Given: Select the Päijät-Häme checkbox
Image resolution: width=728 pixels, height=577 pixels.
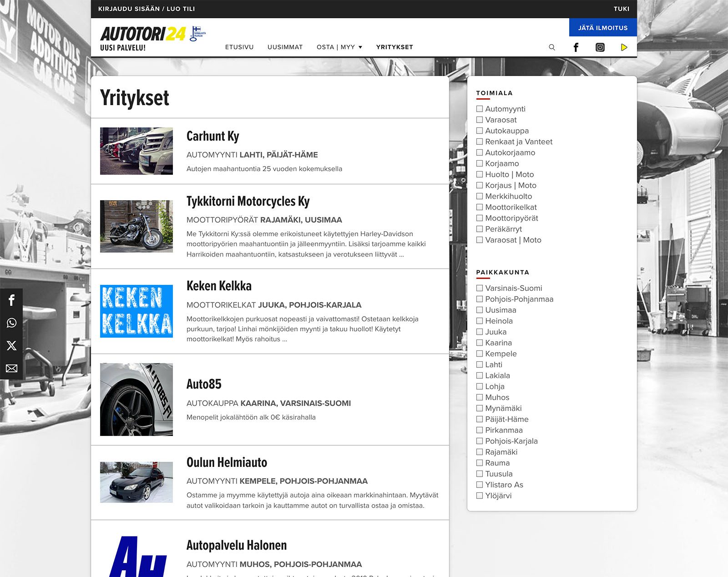Looking at the screenshot, I should click(480, 419).
